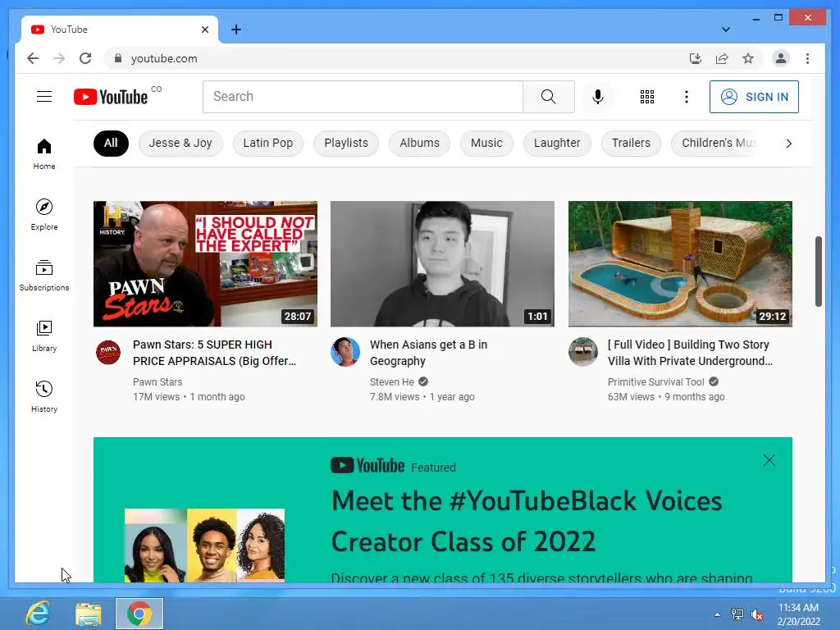Click the browser back arrow
Image resolution: width=840 pixels, height=630 pixels.
33,58
